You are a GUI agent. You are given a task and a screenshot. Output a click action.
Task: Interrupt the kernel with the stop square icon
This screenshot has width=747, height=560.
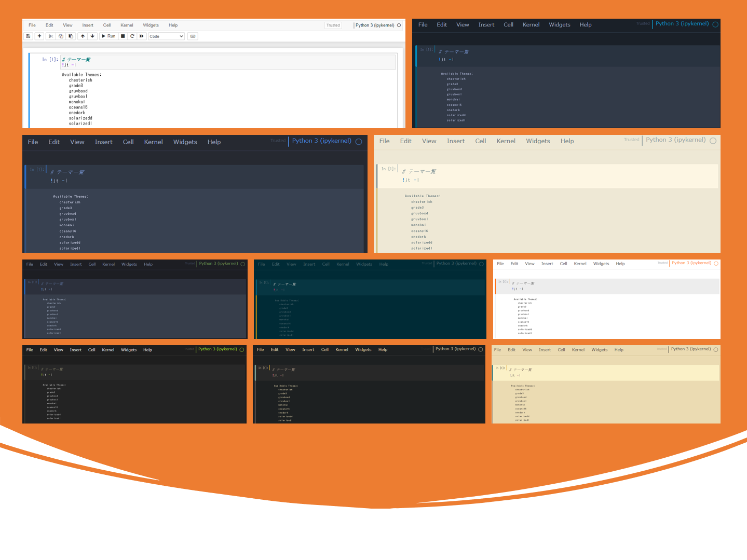123,36
